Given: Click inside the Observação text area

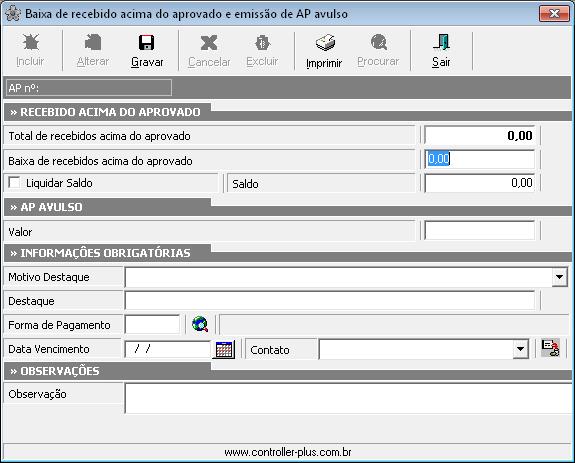Looking at the screenshot, I should [x=348, y=398].
